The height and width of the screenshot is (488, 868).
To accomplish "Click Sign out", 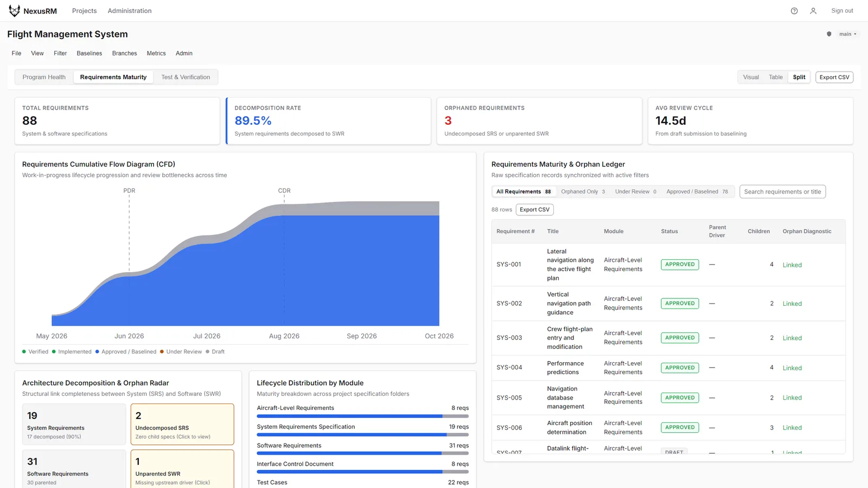I will click(842, 11).
